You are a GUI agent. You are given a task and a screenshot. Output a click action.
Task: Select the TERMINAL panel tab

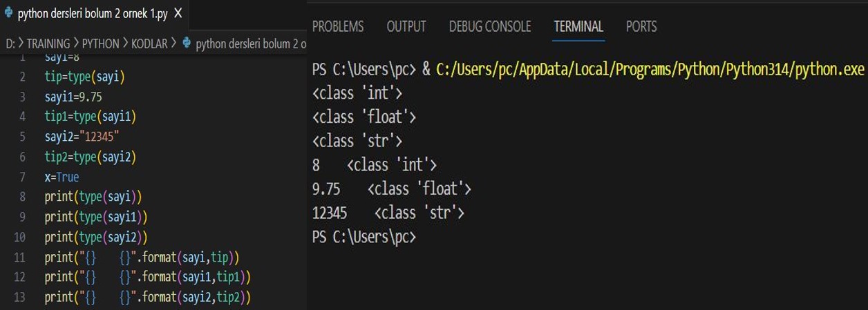[578, 27]
